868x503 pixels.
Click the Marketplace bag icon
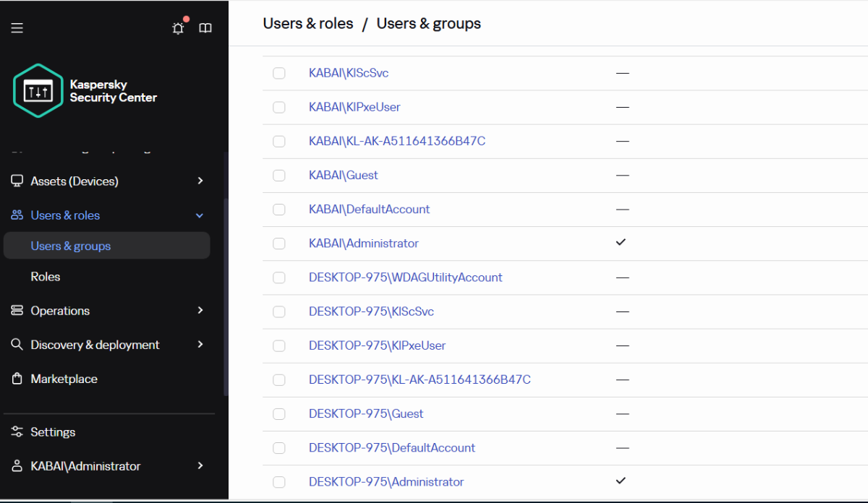tap(17, 379)
